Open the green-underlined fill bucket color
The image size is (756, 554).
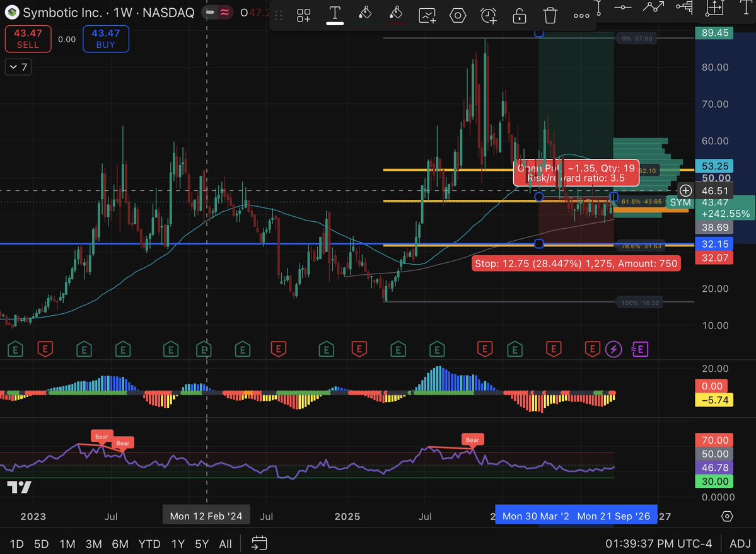[x=366, y=15]
